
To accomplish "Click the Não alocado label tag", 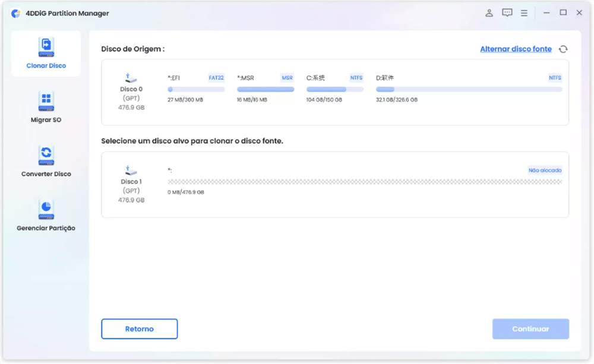I will click(545, 170).
